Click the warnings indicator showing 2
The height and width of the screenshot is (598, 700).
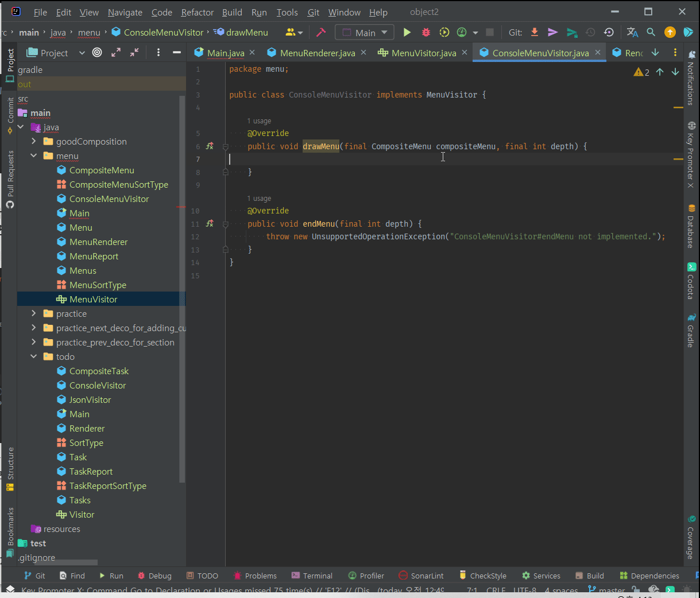coord(641,72)
